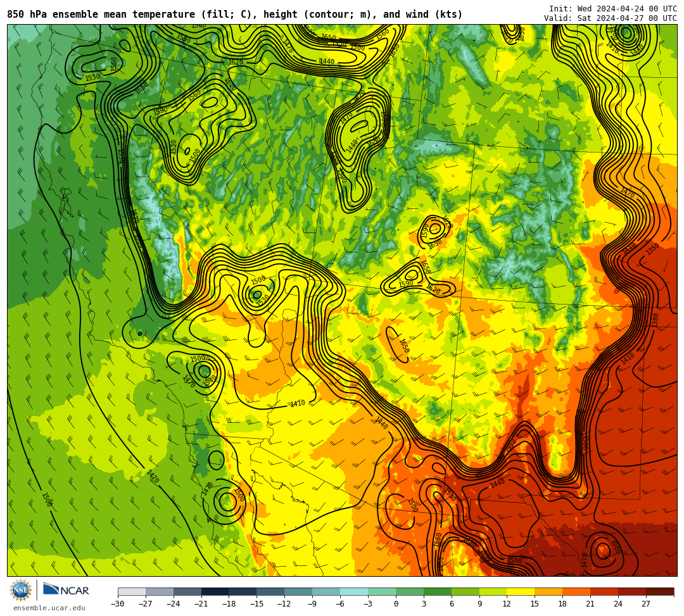The width and height of the screenshot is (684, 616).
Task: Pick the -15 to -12 steel blue swatch
Action: [x=271, y=591]
